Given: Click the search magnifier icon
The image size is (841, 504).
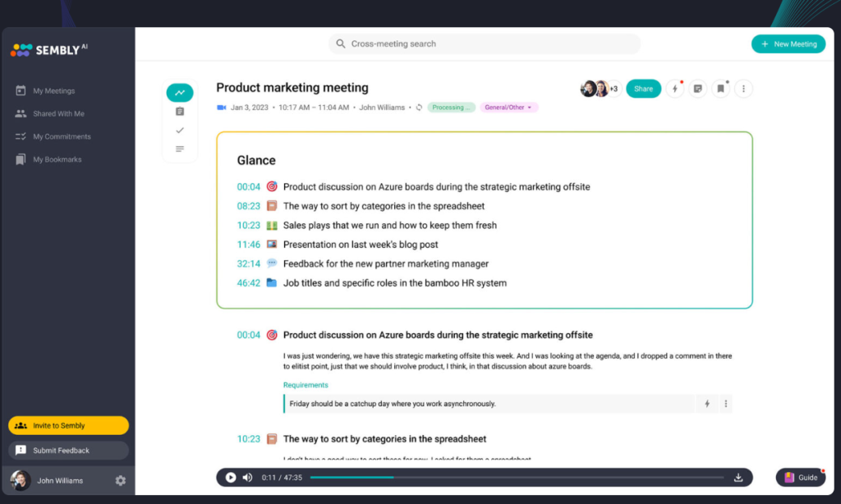Looking at the screenshot, I should 341,44.
